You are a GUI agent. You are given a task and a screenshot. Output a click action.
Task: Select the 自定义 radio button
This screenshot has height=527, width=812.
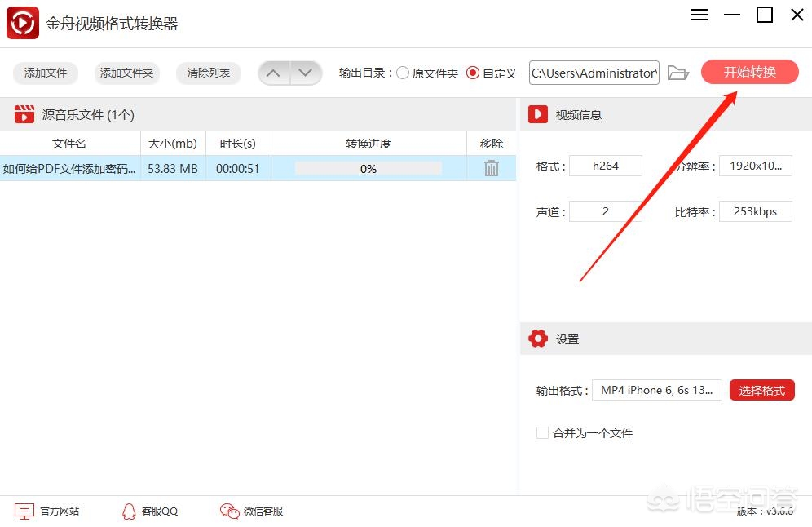[x=472, y=73]
